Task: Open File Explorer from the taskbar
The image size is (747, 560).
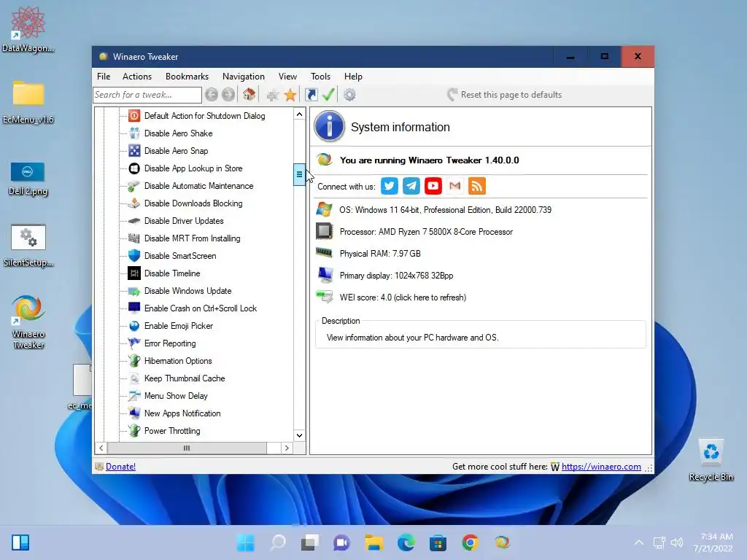Action: 374,542
